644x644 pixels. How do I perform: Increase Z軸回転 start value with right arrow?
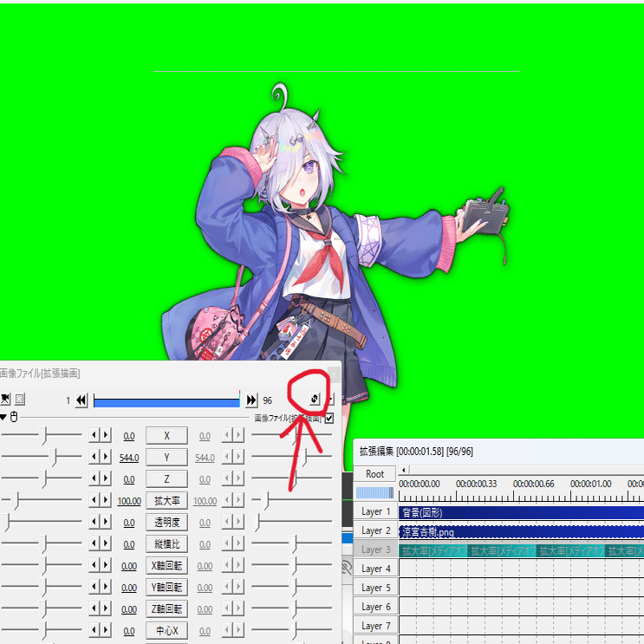click(106, 608)
